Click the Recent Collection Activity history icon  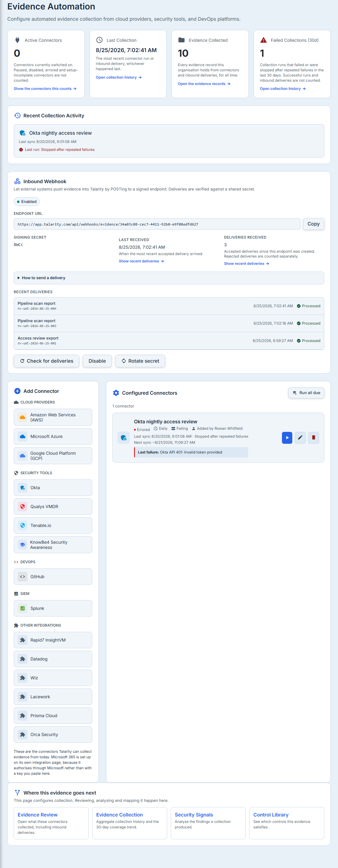17,116
